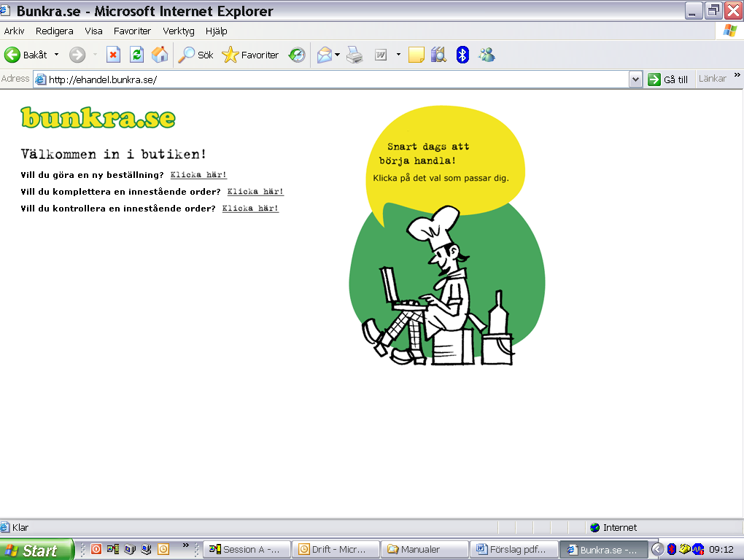Click the second quick launch icon with monitors
The height and width of the screenshot is (560, 744).
[113, 550]
